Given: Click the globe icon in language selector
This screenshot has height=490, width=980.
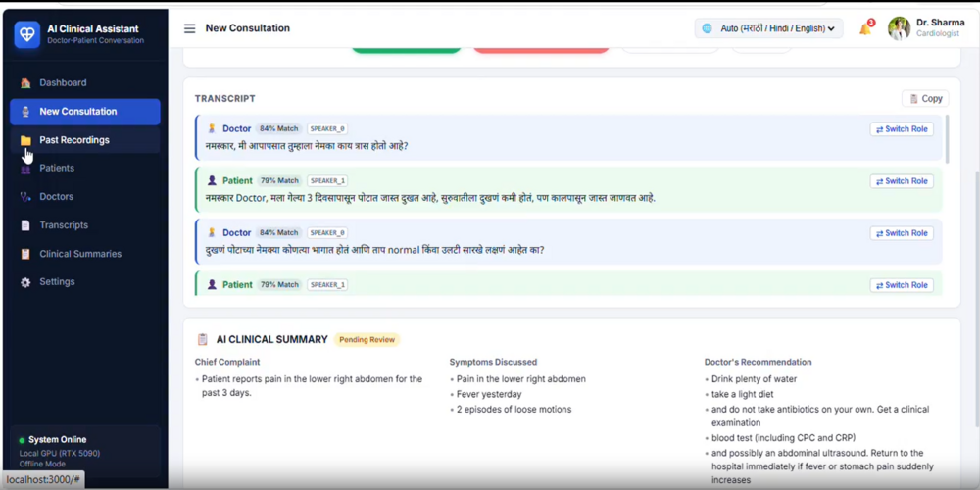Looking at the screenshot, I should pos(707,28).
